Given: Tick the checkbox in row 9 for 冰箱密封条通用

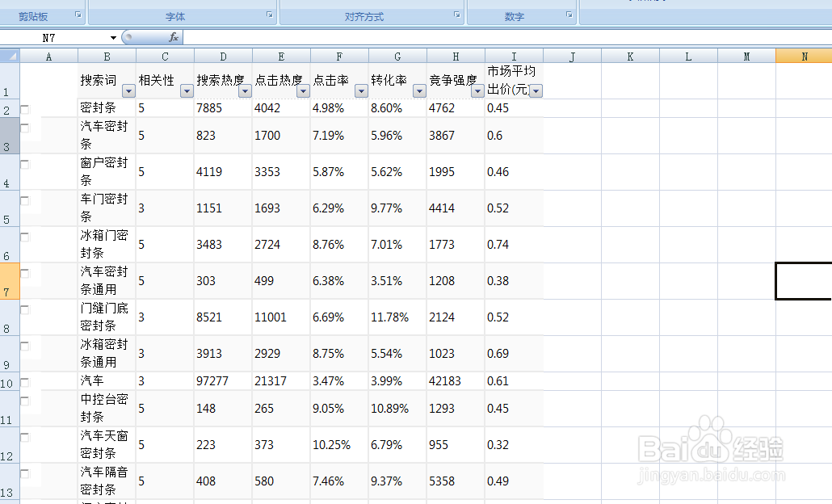Looking at the screenshot, I should pyautogui.click(x=25, y=346).
